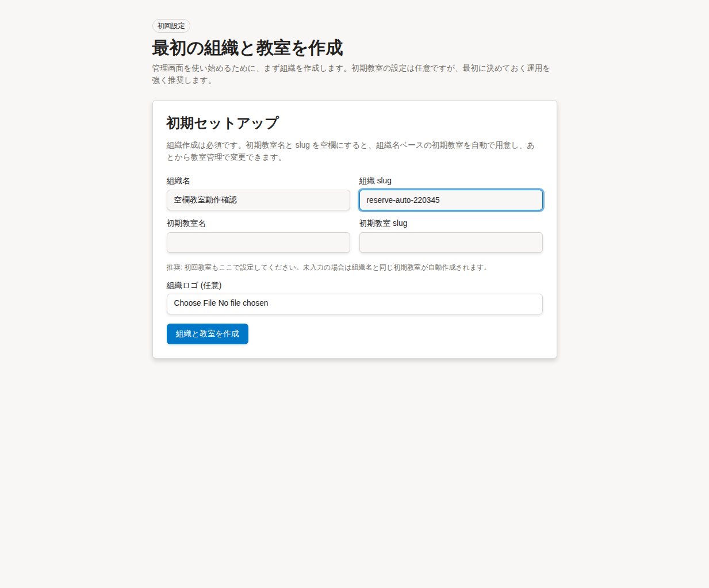Select the text reserve-auto-220345
The image size is (709, 588).
pos(403,200)
